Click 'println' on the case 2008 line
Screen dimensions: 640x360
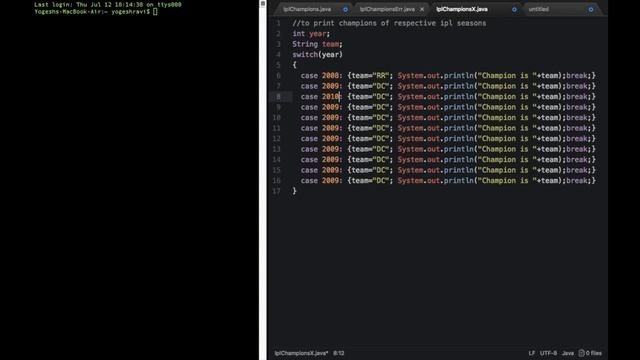(x=459, y=76)
